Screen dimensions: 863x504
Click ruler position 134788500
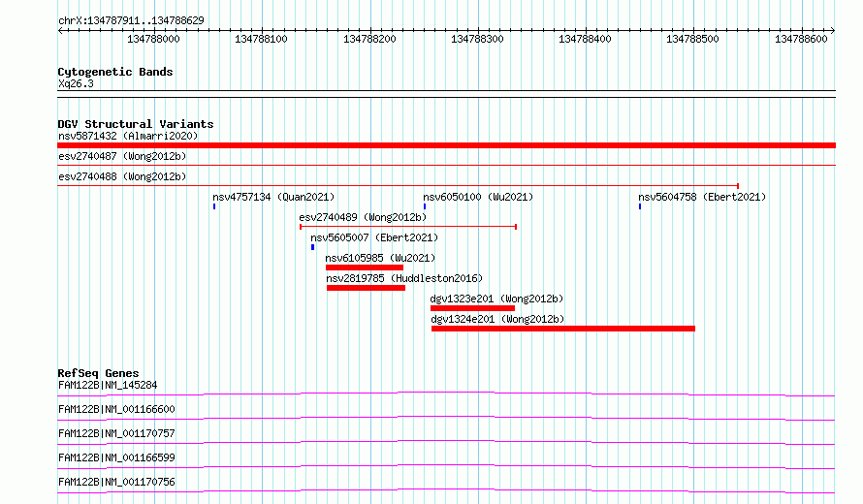tap(692, 39)
